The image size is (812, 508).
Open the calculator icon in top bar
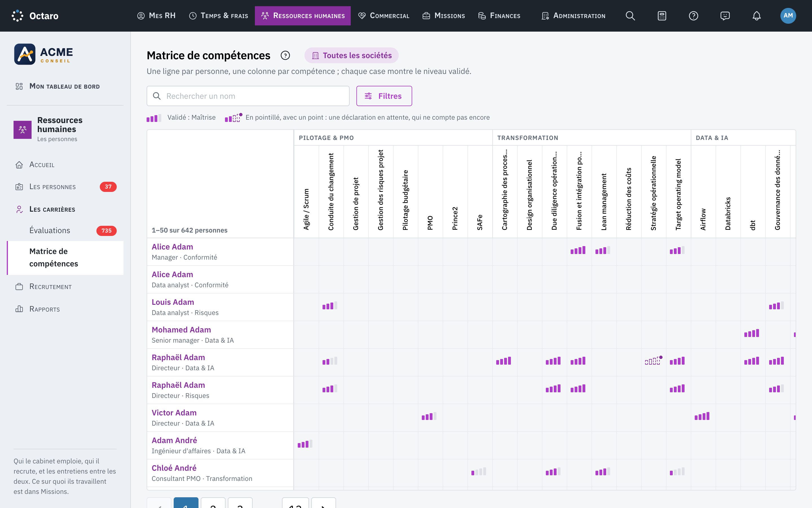[x=662, y=16]
